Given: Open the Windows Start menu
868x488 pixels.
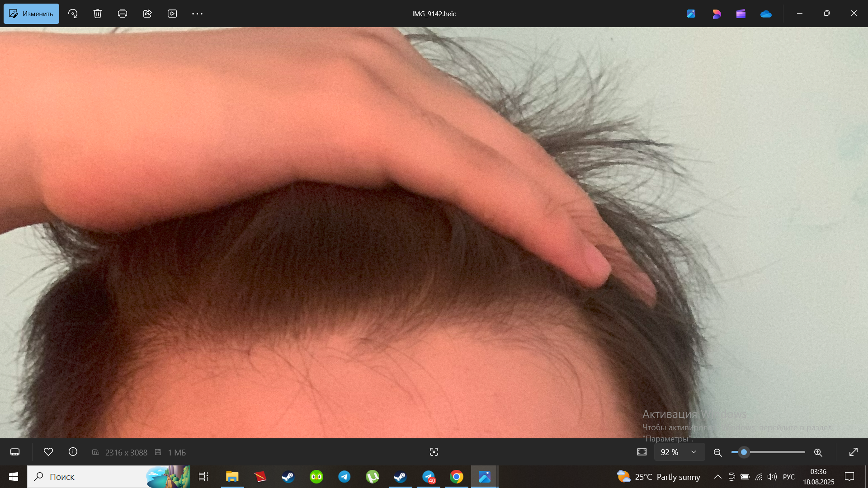Looking at the screenshot, I should tap(14, 477).
